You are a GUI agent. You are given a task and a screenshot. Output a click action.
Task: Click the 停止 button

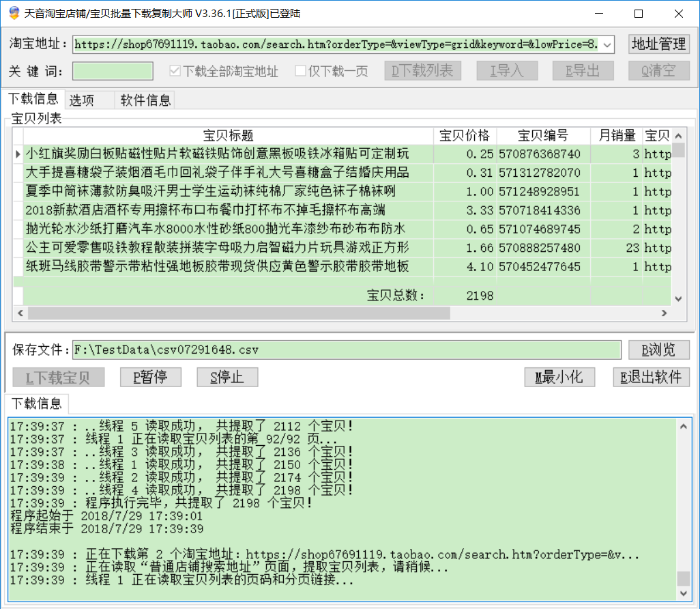[x=228, y=377]
